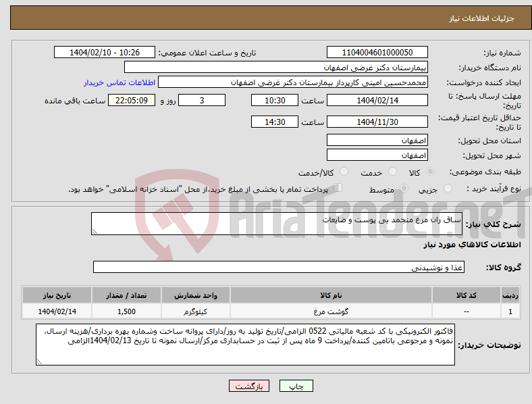
Task: Click the need number field 1104004601000050
Action: click(377, 52)
